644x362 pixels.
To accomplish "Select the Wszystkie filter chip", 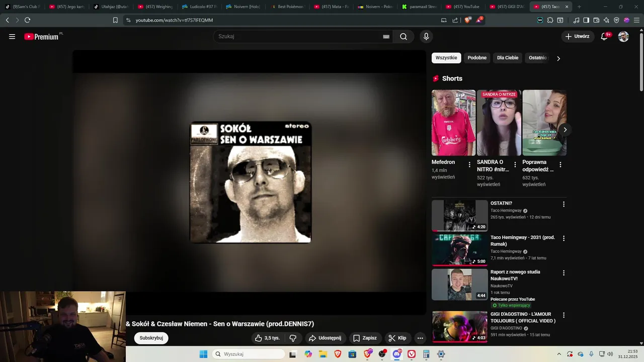I will click(x=446, y=58).
